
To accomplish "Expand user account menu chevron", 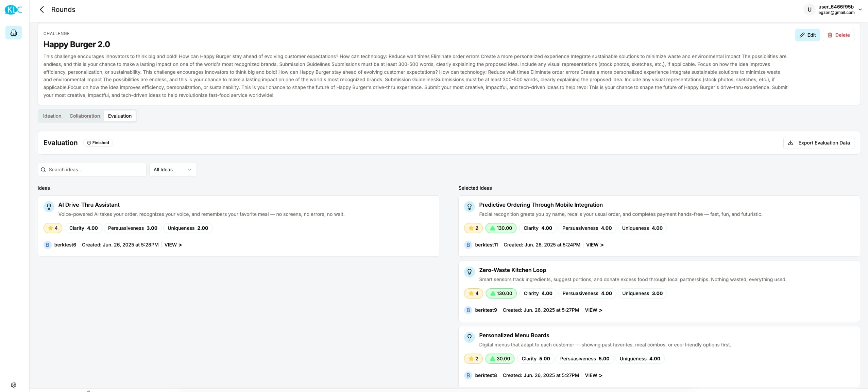I will (x=860, y=10).
